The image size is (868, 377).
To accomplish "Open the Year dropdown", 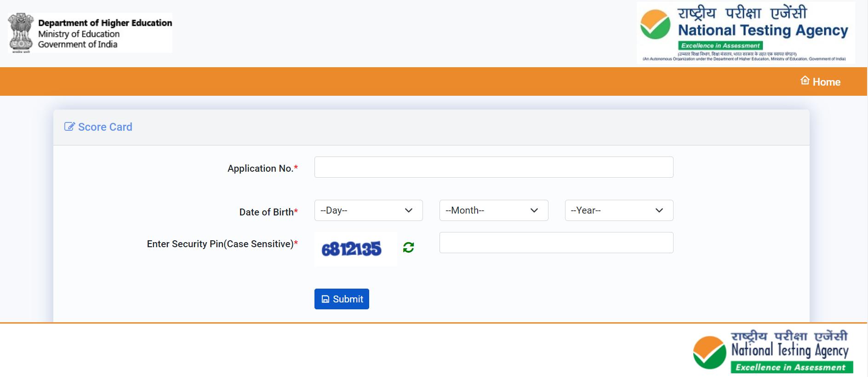I will [x=619, y=210].
